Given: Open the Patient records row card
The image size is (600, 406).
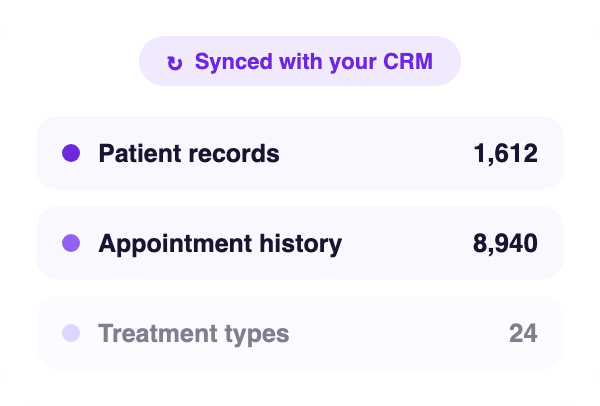Looking at the screenshot, I should (x=300, y=153).
